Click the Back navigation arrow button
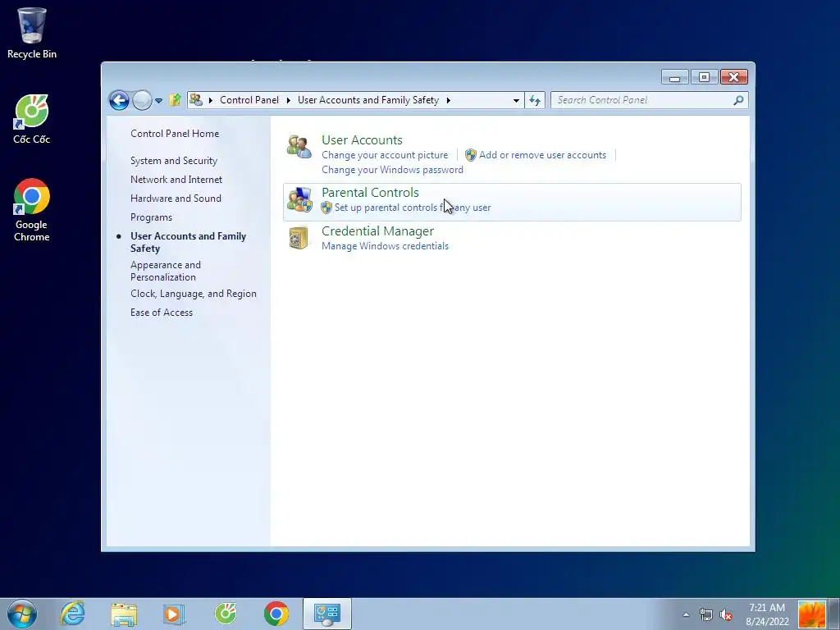Viewport: 840px width, 630px height. pyautogui.click(x=119, y=100)
